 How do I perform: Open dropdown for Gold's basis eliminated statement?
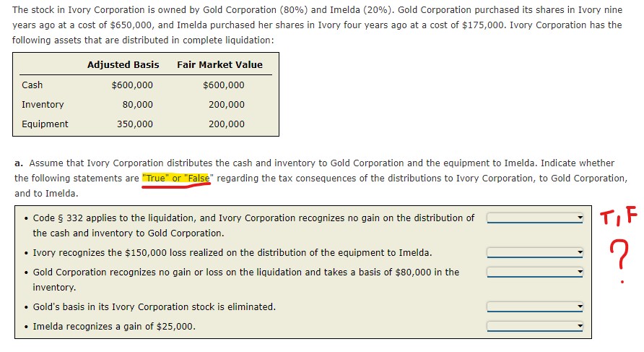(x=535, y=306)
